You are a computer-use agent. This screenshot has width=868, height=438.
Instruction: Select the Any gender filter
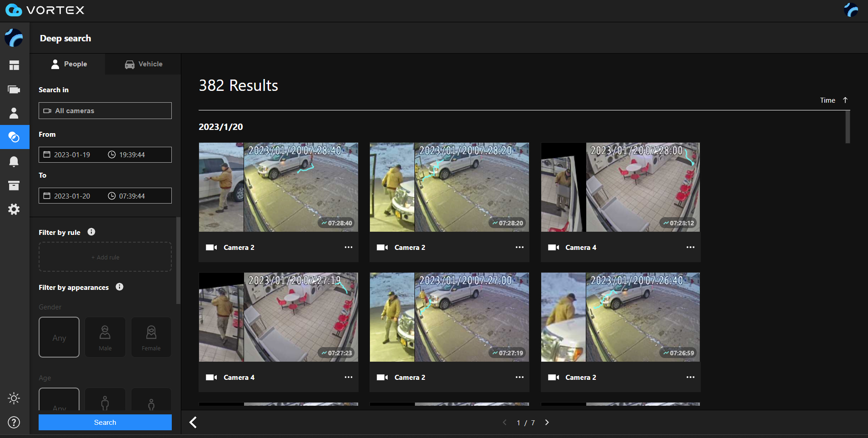(x=59, y=337)
